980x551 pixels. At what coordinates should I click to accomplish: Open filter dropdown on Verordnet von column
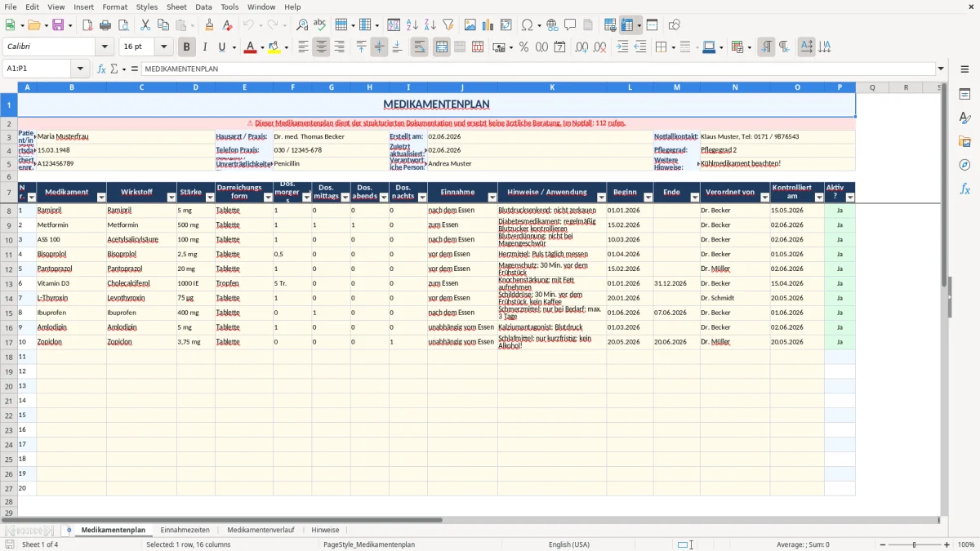[764, 198]
